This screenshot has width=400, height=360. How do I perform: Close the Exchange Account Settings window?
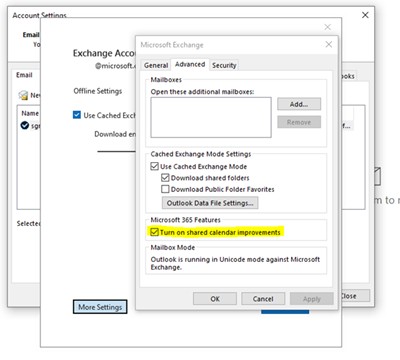tap(328, 27)
